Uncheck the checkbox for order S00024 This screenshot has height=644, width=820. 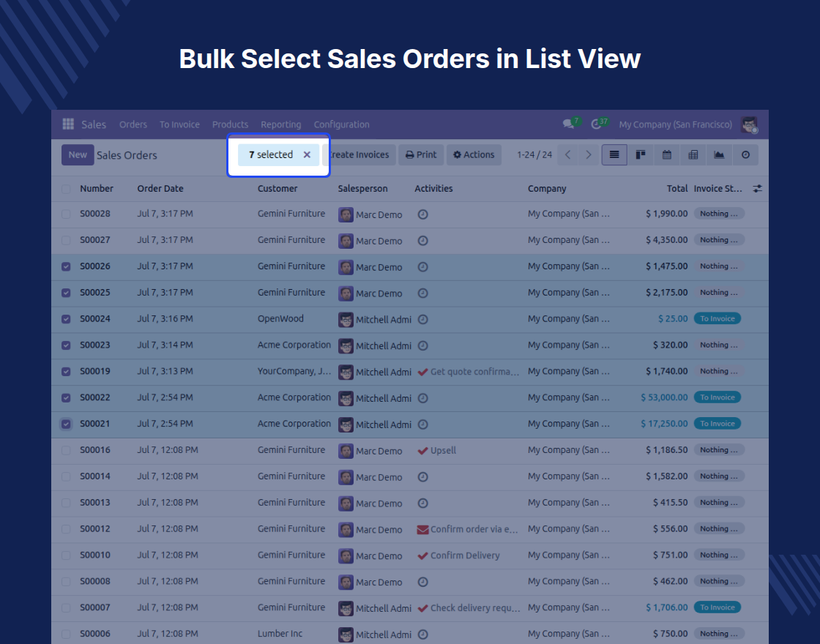coord(66,319)
